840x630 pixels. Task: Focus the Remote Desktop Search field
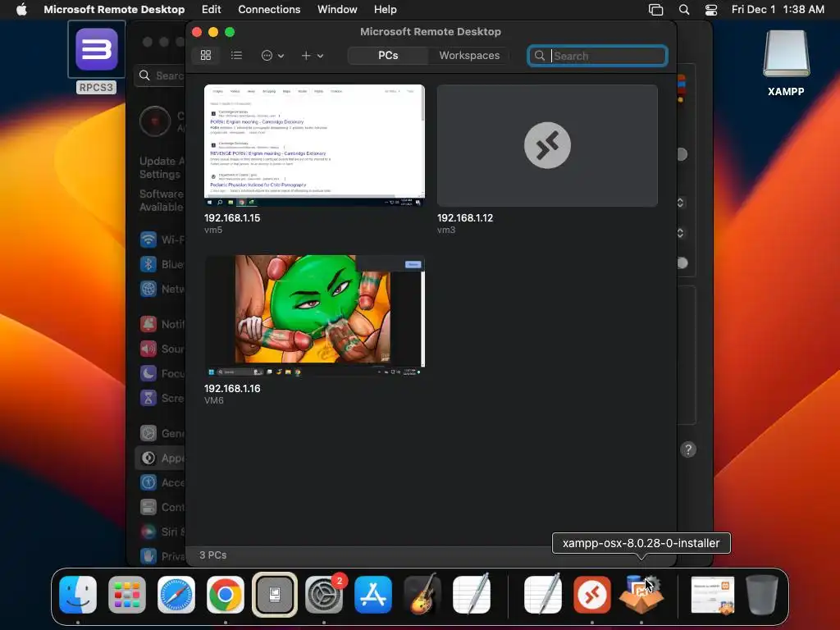click(597, 56)
